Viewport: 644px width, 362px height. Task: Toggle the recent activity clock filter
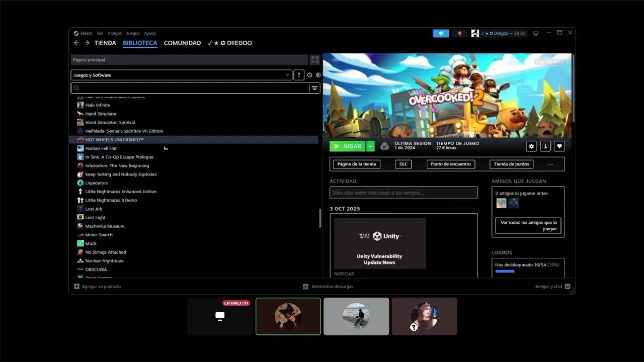click(310, 75)
